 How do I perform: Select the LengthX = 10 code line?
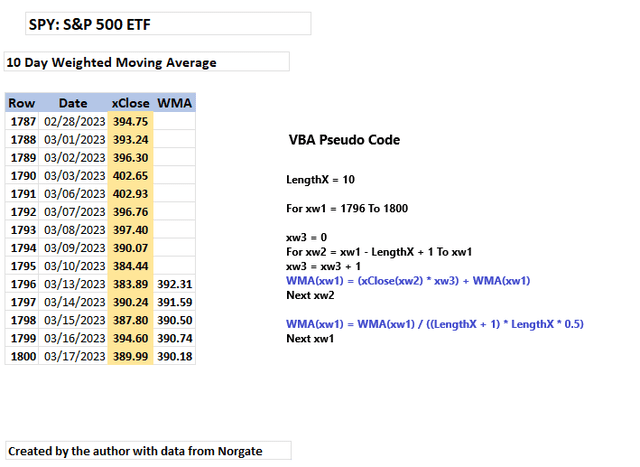pos(321,179)
